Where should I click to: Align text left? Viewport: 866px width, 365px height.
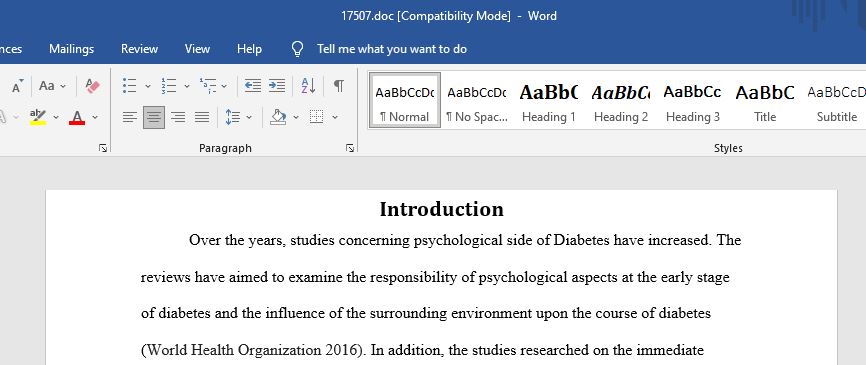click(x=130, y=117)
